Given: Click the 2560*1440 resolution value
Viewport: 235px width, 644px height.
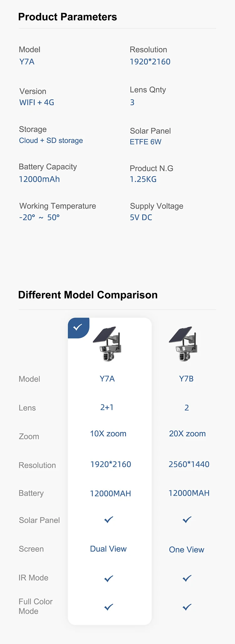Looking at the screenshot, I should (189, 464).
